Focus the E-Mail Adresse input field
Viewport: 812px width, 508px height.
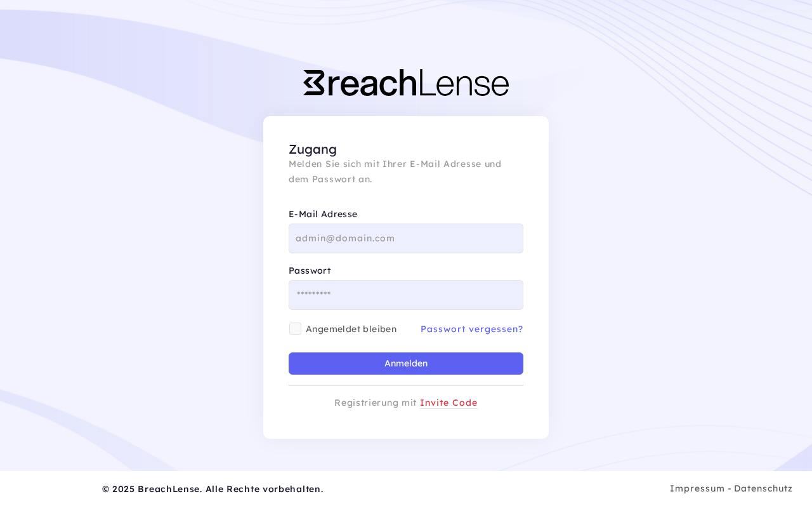point(406,238)
